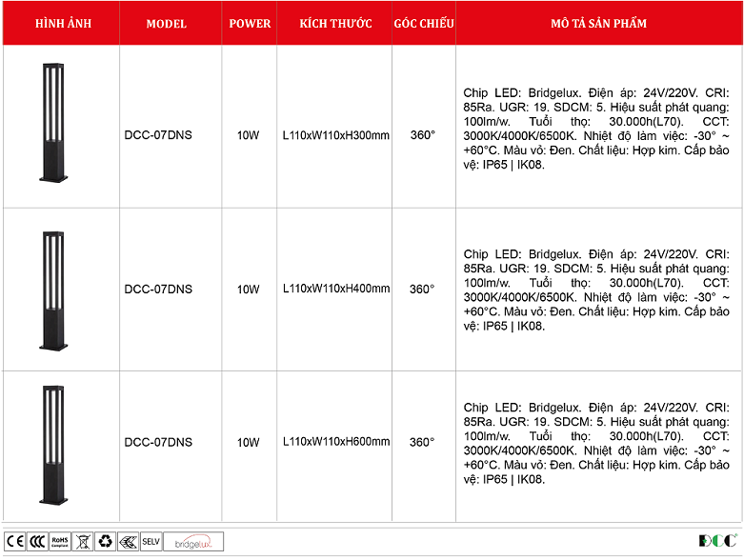Screen dimensions: 744x560
Task: Click the GÓC CHIẾU column header
Action: point(423,24)
